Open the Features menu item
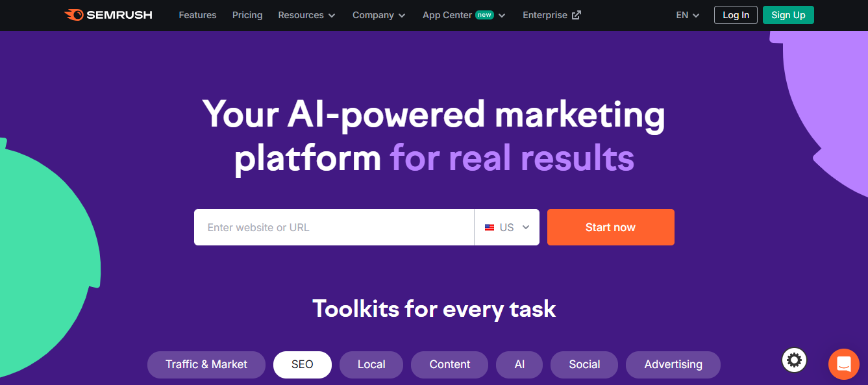Viewport: 868px width, 385px height. click(x=197, y=15)
